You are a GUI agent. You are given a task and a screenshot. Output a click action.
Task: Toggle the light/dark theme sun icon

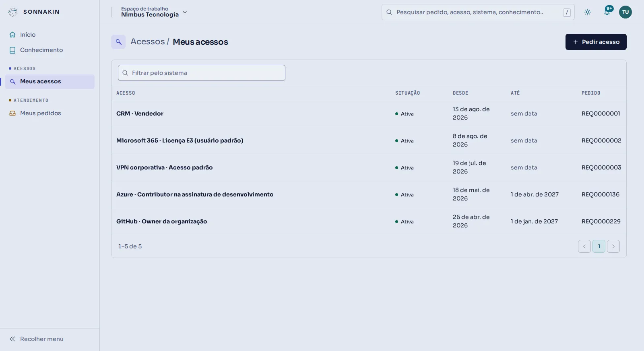(x=588, y=12)
